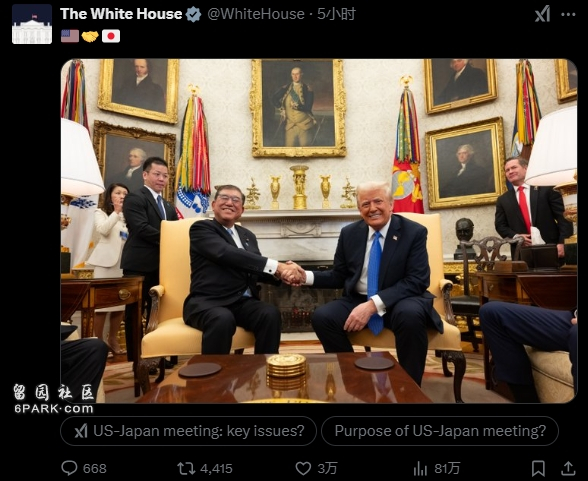Screen dimensions: 588x481
Task: Open The White House display name
Action: 121,14
